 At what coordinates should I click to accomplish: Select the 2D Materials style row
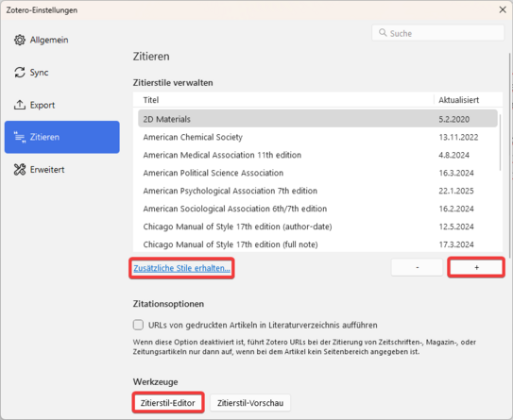point(317,119)
